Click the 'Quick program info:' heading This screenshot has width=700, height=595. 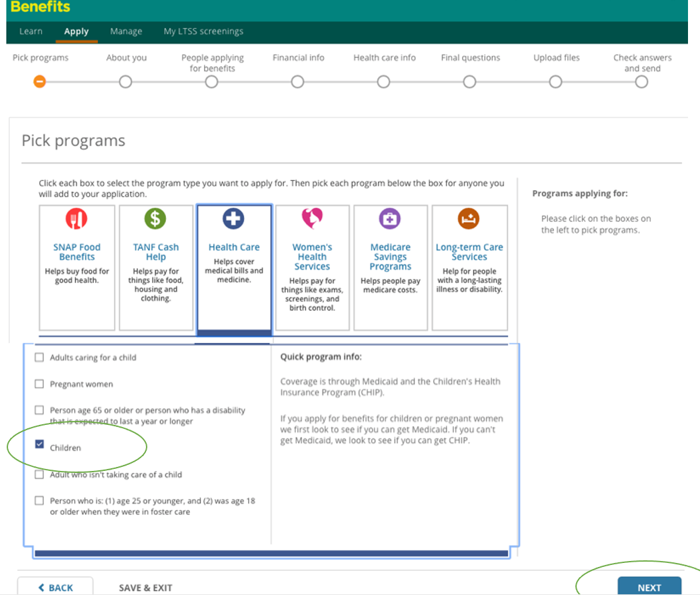pos(321,357)
